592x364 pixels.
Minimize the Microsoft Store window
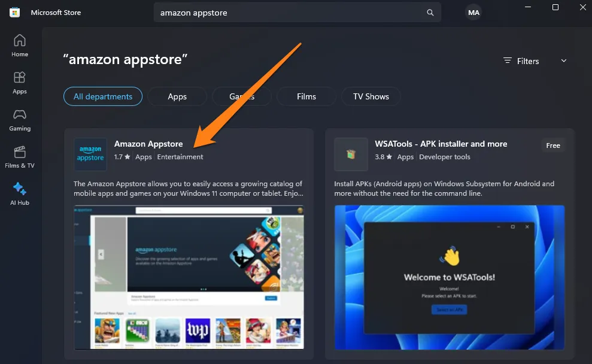pyautogui.click(x=528, y=7)
